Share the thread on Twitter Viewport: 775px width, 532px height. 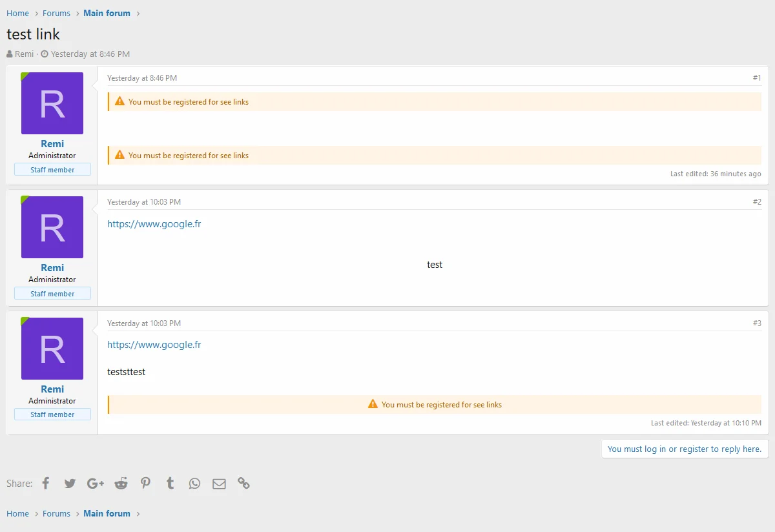(70, 483)
